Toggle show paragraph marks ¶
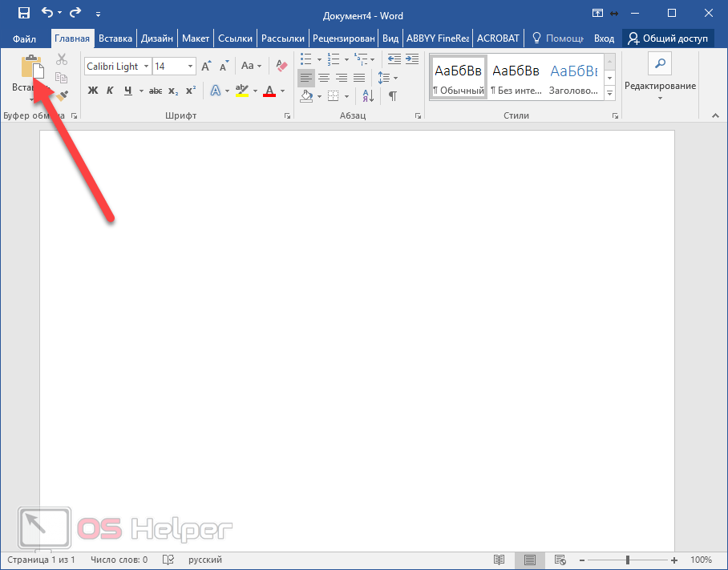The height and width of the screenshot is (570, 728). click(392, 95)
